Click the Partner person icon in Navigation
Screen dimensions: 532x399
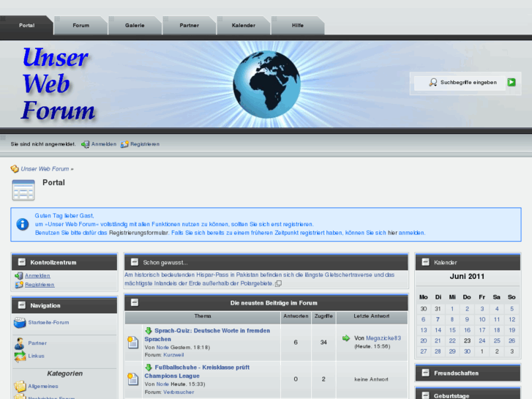[19, 343]
